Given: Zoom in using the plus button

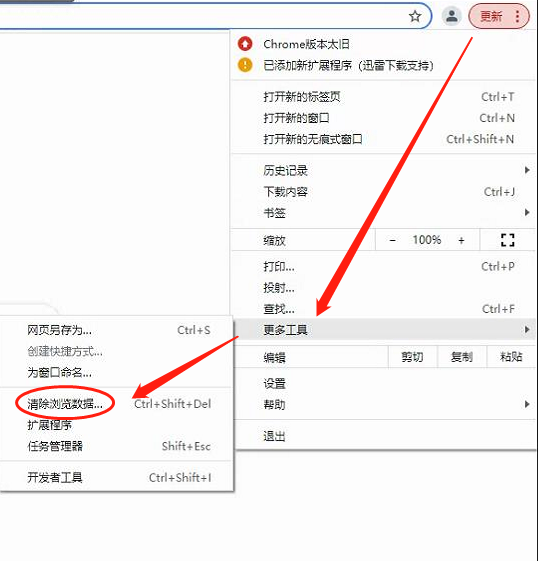Looking at the screenshot, I should click(461, 240).
